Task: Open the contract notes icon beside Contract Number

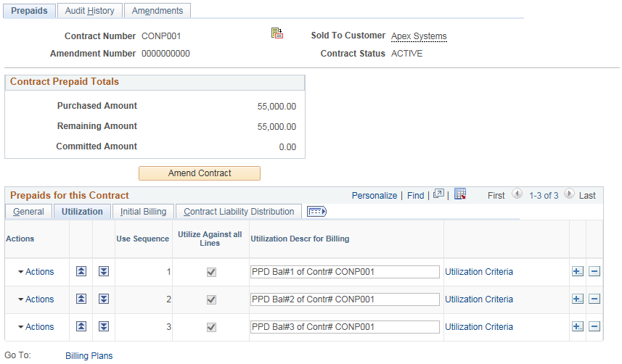Action: (277, 33)
